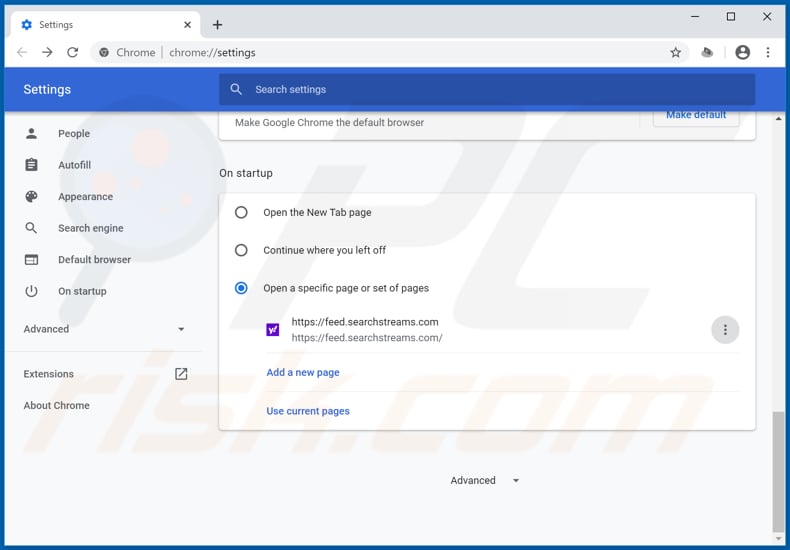Click the back navigation arrow
This screenshot has height=550, width=790.
22,52
